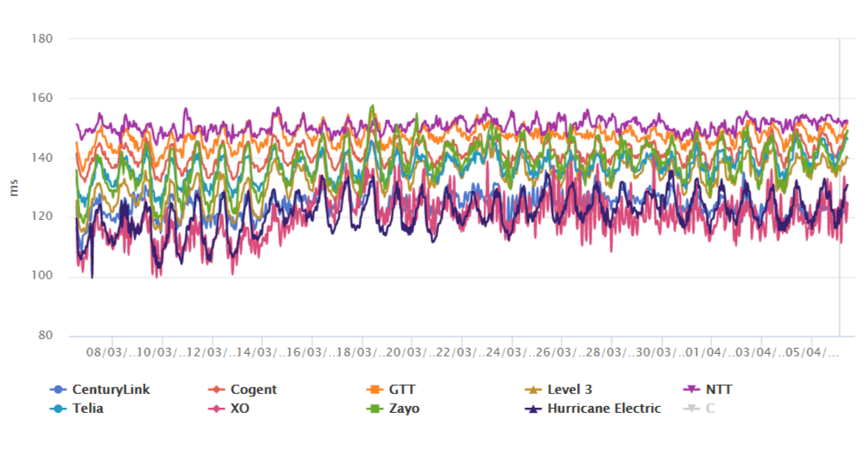Click the 30/03 x-axis date label
868x449 pixels.
660,352
